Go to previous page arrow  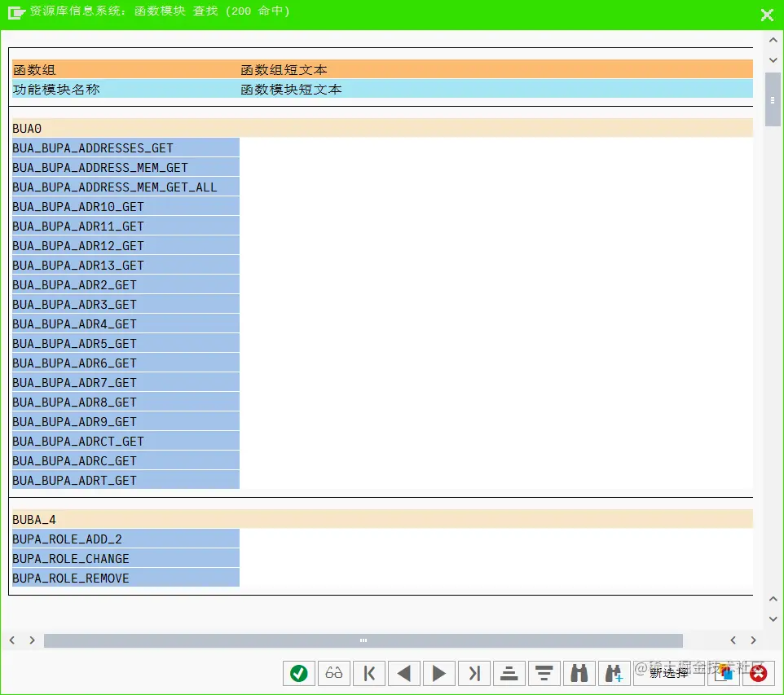point(404,674)
